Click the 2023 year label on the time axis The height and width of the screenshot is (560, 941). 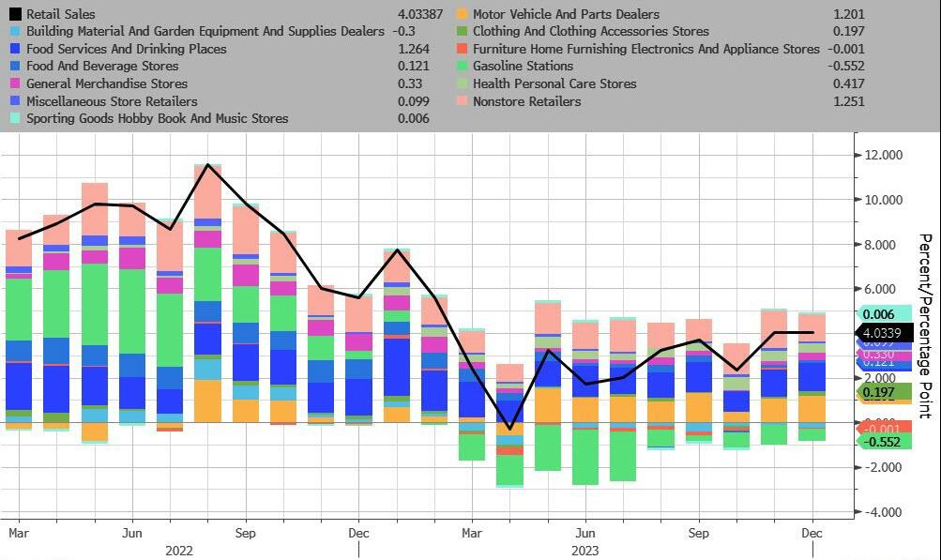pos(584,551)
